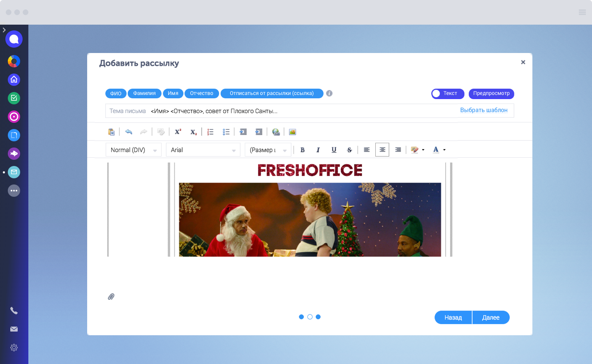
Task: Toggle italic formatting
Action: (x=318, y=150)
